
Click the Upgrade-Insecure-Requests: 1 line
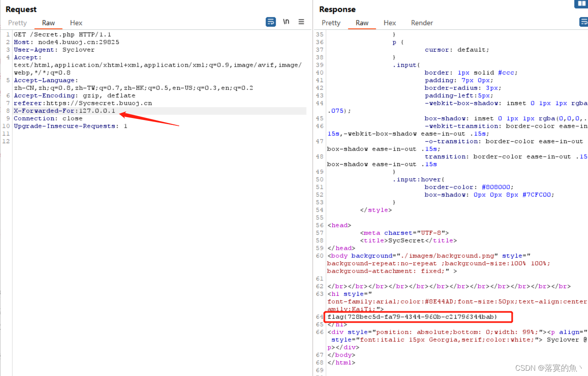coord(70,127)
